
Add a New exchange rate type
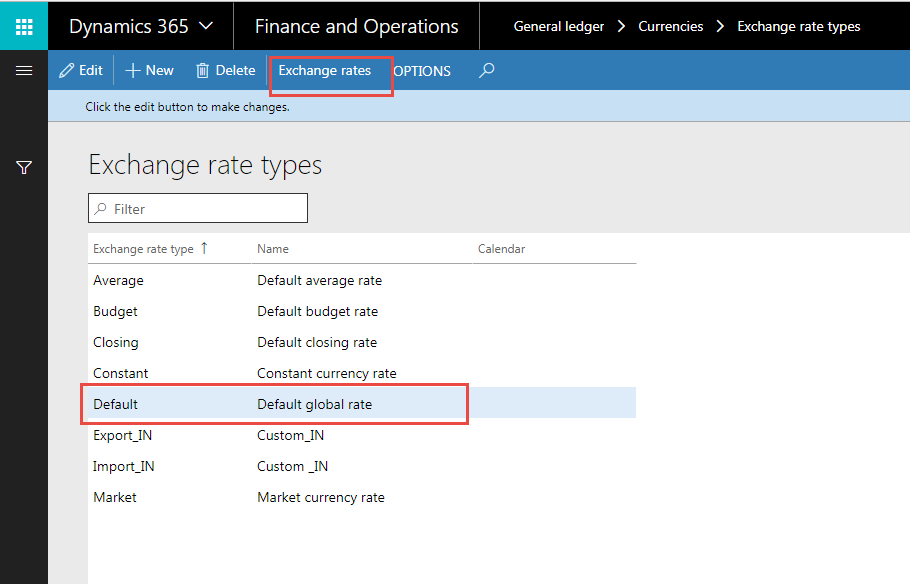tap(149, 71)
